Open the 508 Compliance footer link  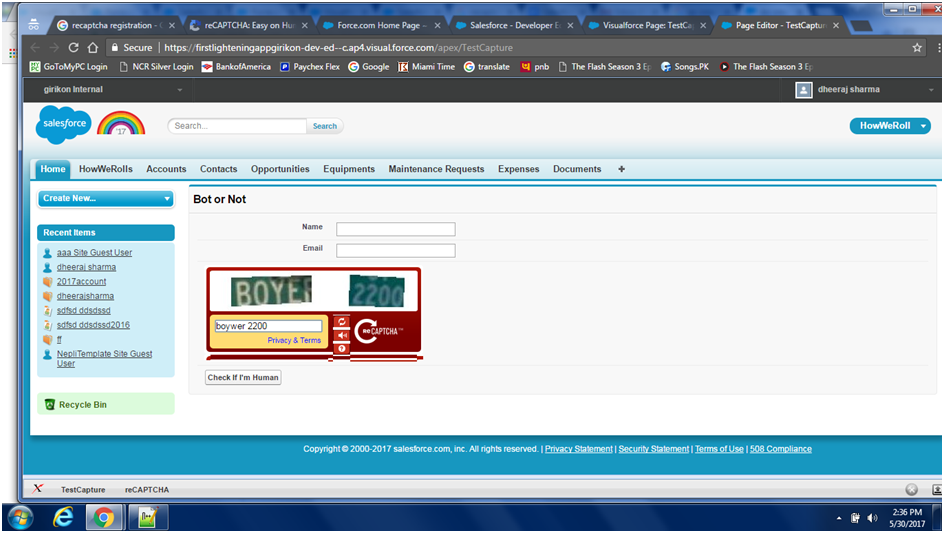click(x=780, y=449)
